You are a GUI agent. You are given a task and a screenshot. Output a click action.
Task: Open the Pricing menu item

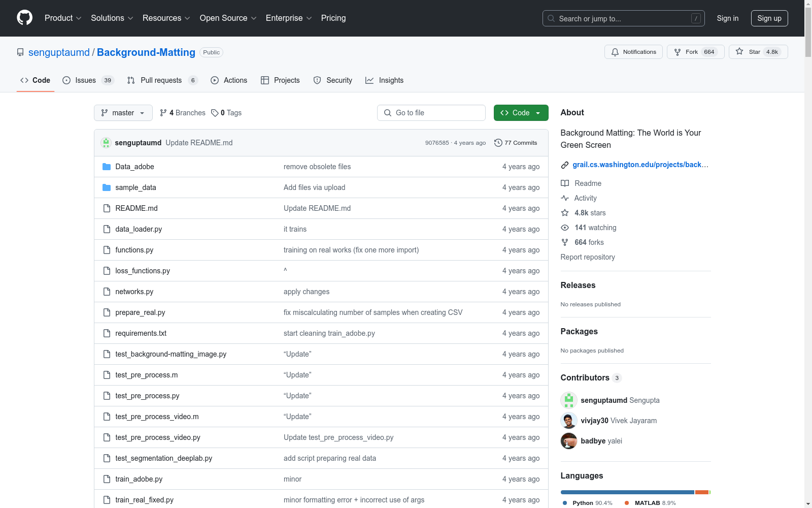point(333,18)
